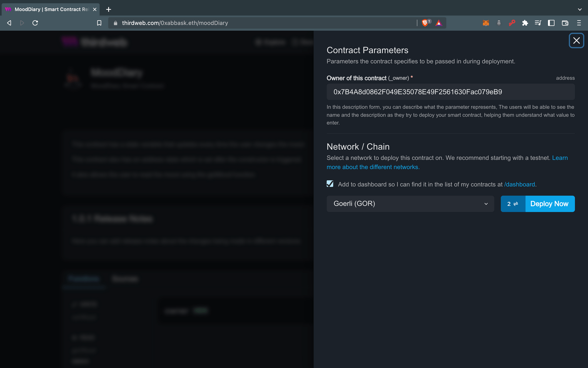This screenshot has height=368, width=588.
Task: Reload the thirdweb page
Action: [x=35, y=23]
